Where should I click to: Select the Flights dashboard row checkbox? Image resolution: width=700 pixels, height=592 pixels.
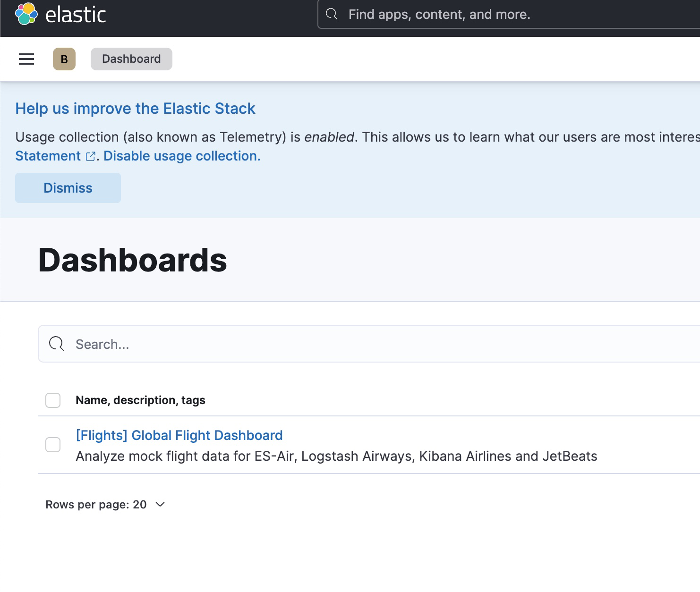(52, 445)
